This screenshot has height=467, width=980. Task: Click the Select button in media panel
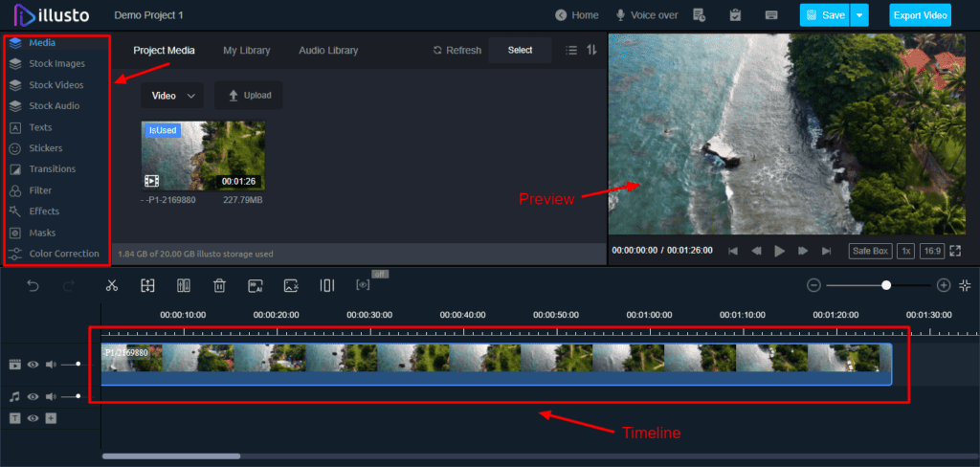point(520,50)
